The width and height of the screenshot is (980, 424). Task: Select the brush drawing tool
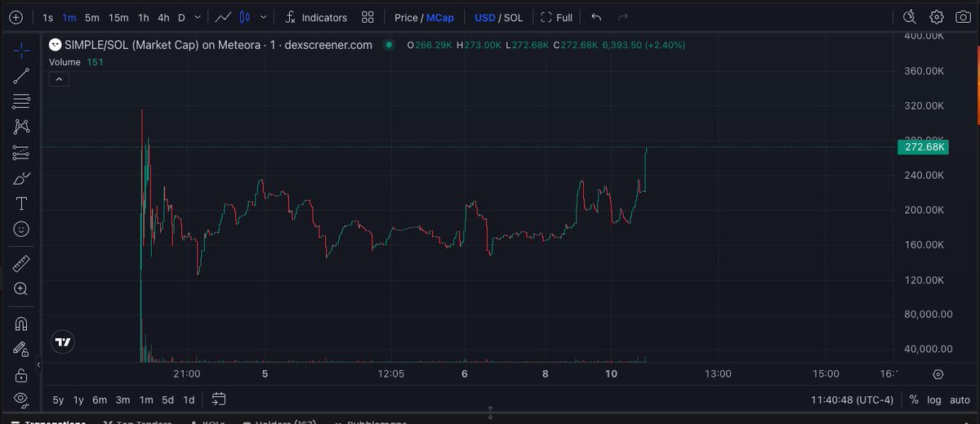click(21, 178)
